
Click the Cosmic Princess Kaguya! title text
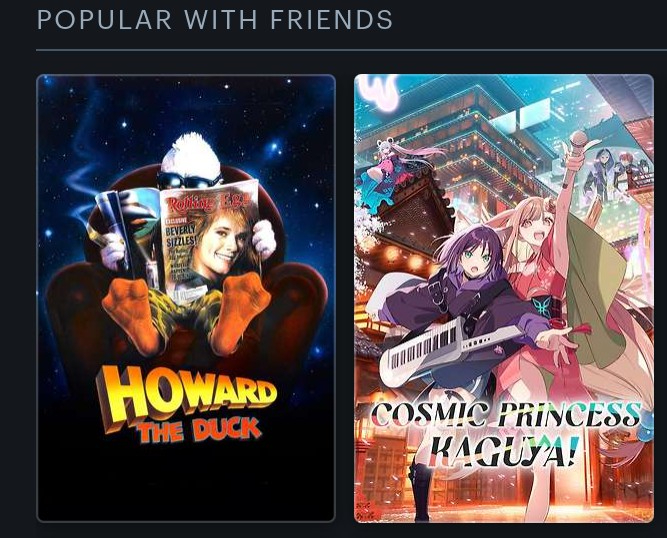505,434
